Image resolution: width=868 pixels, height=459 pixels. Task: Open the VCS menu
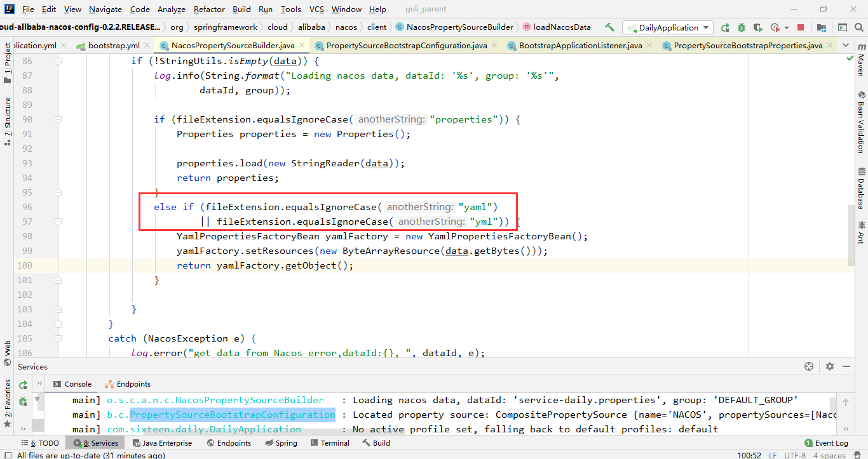click(316, 9)
